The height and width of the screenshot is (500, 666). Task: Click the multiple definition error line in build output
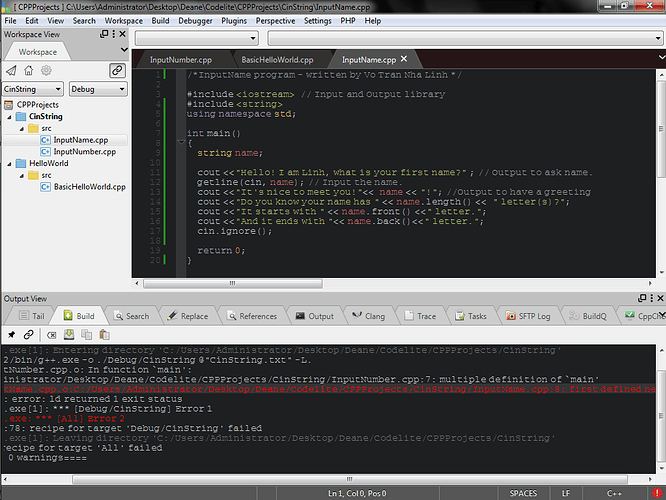(300, 379)
